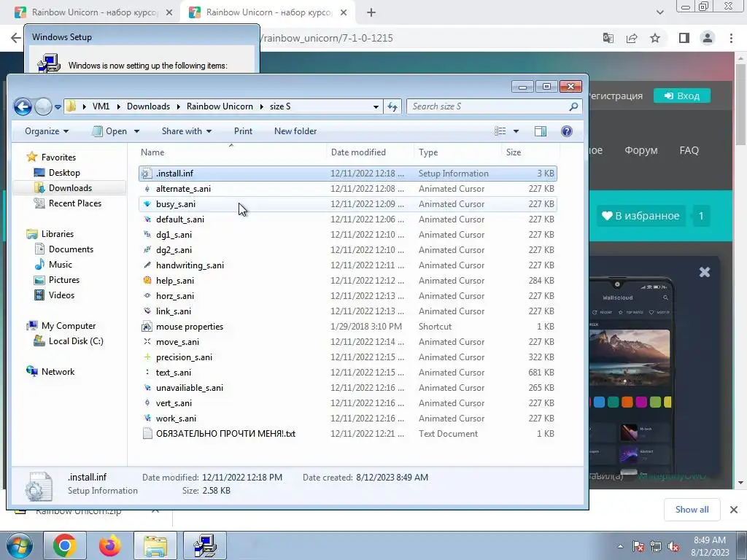Open Chrome profile avatar menu

(x=708, y=38)
